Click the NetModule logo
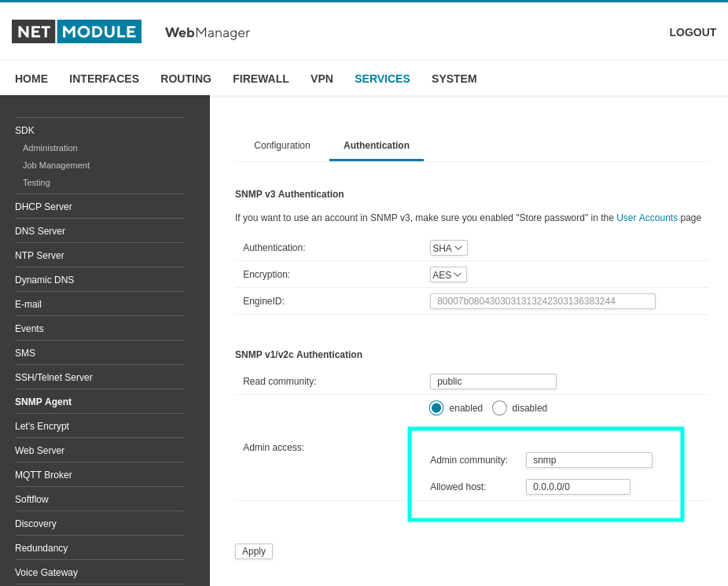The width and height of the screenshot is (728, 586). [76, 31]
